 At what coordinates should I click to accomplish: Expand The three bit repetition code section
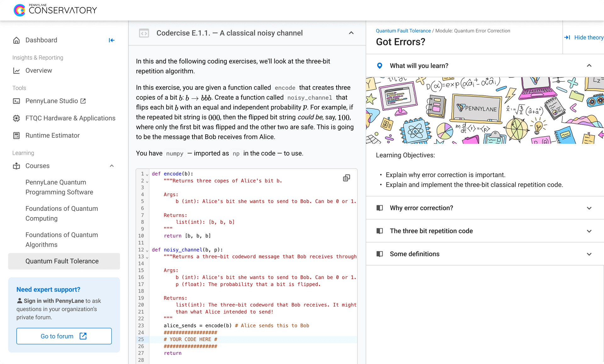[x=589, y=231]
